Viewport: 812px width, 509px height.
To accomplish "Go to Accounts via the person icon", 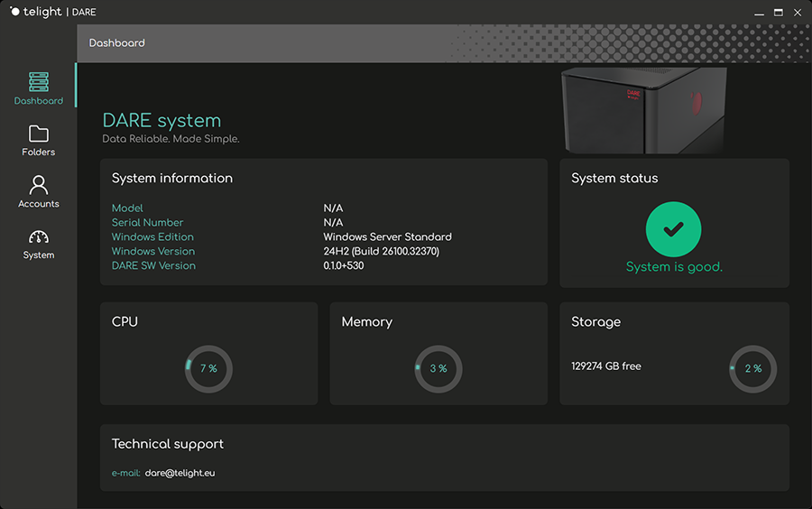I will click(38, 185).
